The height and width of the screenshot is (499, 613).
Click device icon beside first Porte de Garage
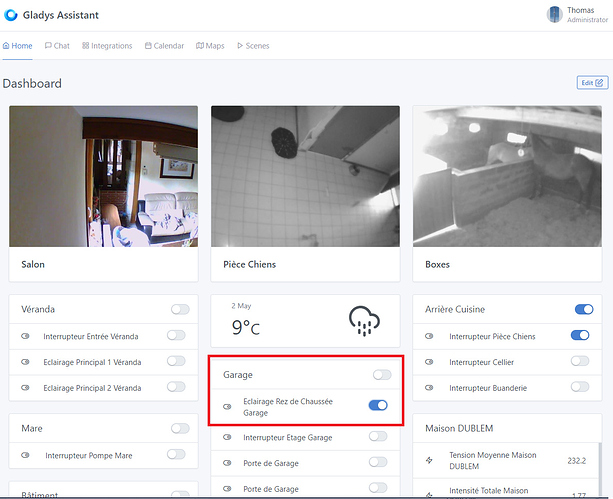coord(227,463)
